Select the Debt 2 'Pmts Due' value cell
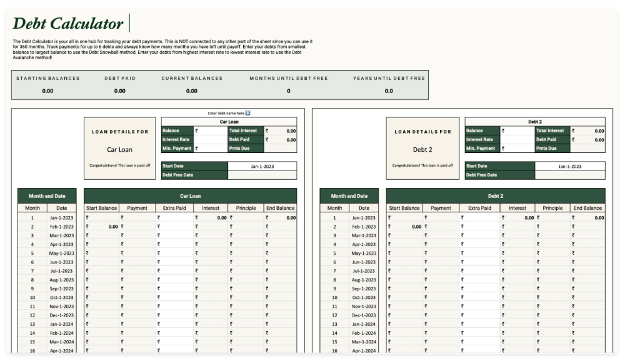Screen dimensions: 625x364 coord(587,149)
